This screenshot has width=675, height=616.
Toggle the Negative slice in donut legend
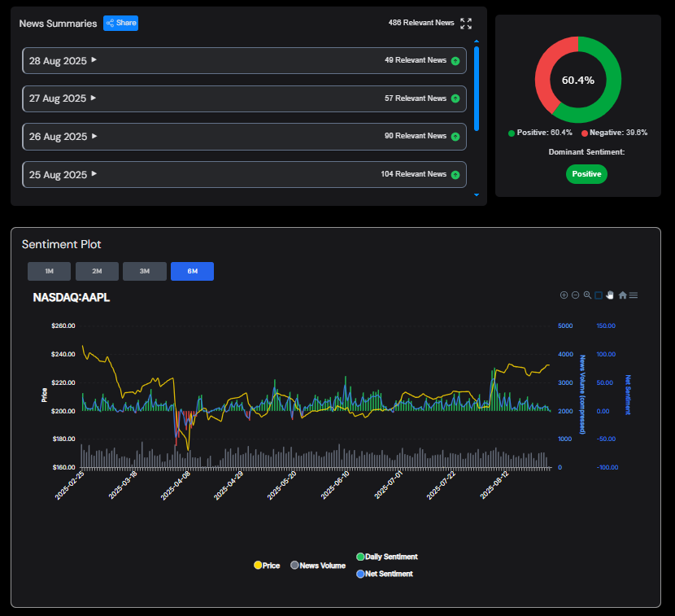[614, 133]
